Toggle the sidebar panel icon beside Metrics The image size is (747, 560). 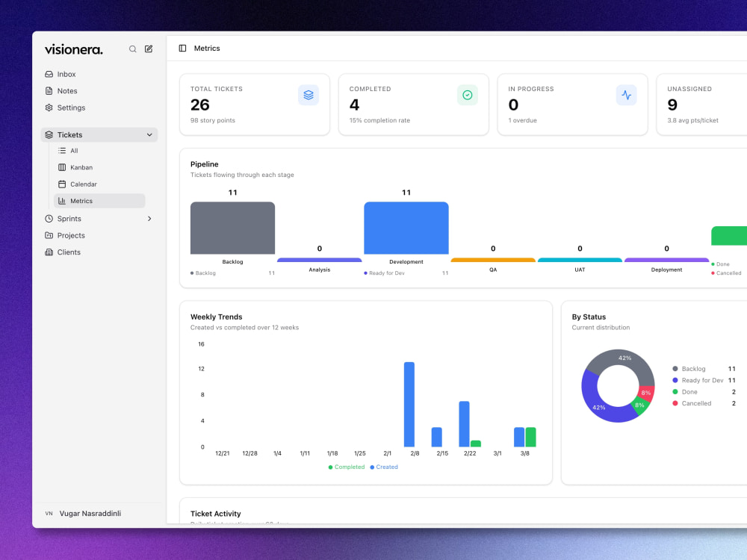182,48
